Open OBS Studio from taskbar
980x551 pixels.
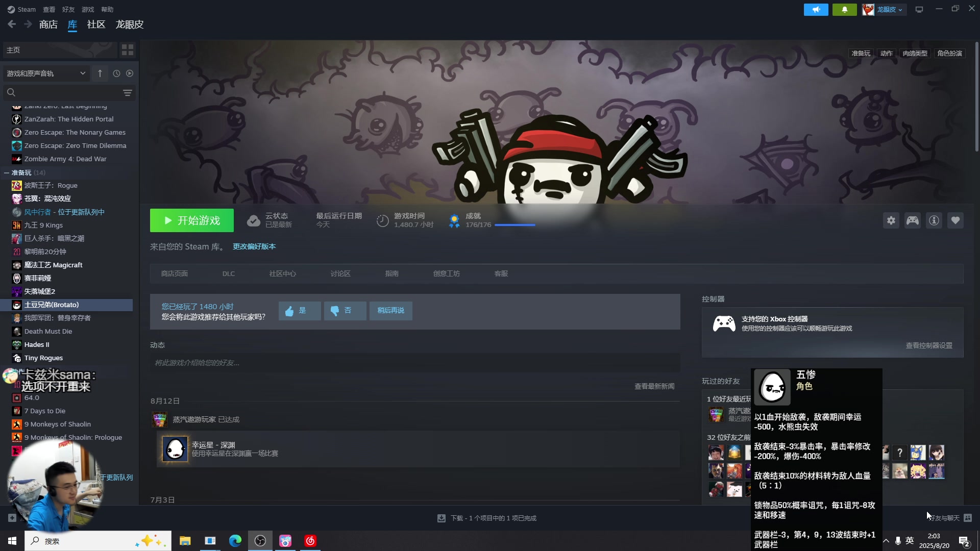(260, 541)
